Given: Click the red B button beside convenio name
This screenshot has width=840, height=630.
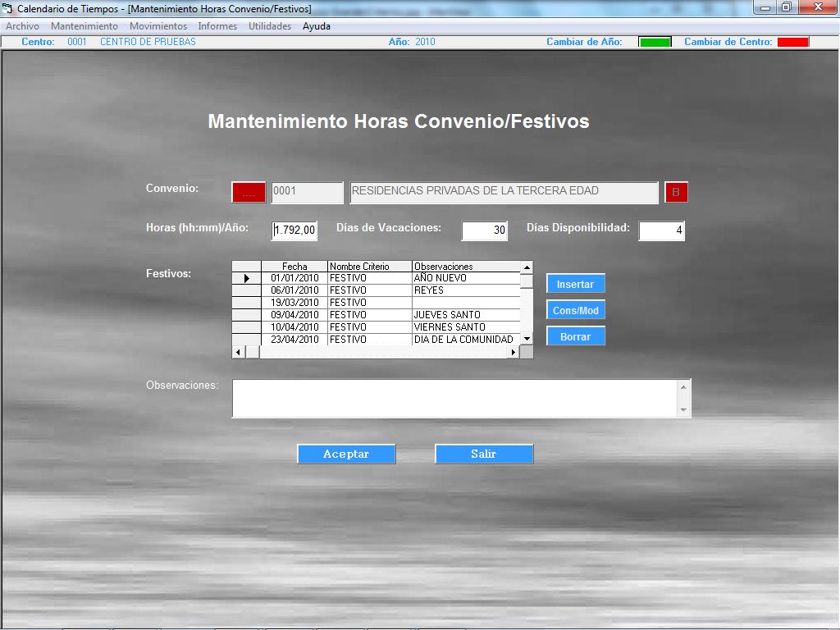Looking at the screenshot, I should (676, 193).
